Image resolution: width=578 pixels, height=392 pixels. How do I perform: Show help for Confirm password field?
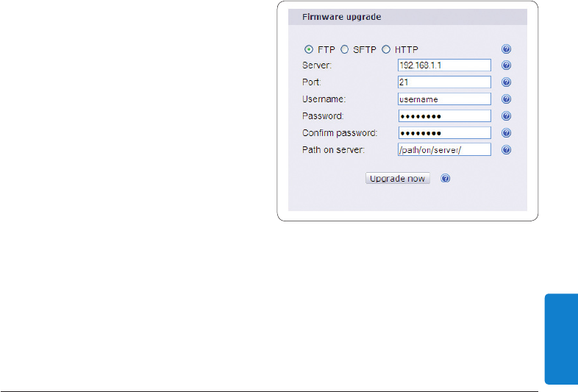coord(506,133)
